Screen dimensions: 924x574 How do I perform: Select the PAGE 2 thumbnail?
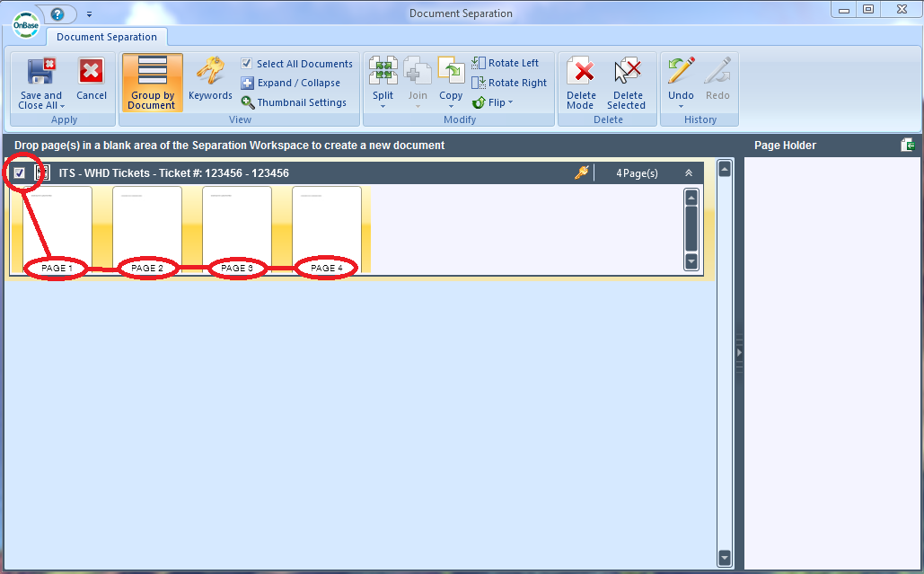pyautogui.click(x=147, y=230)
